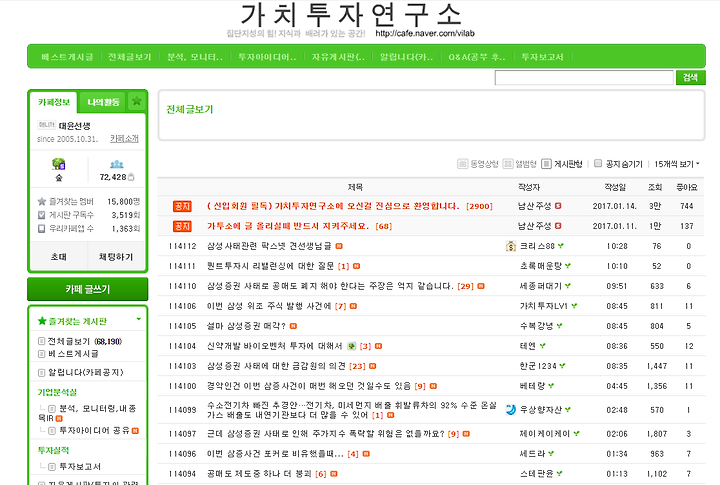Click the phone icon beside 우리카페앱 수
This screenshot has width=720, height=485.
tap(42, 228)
